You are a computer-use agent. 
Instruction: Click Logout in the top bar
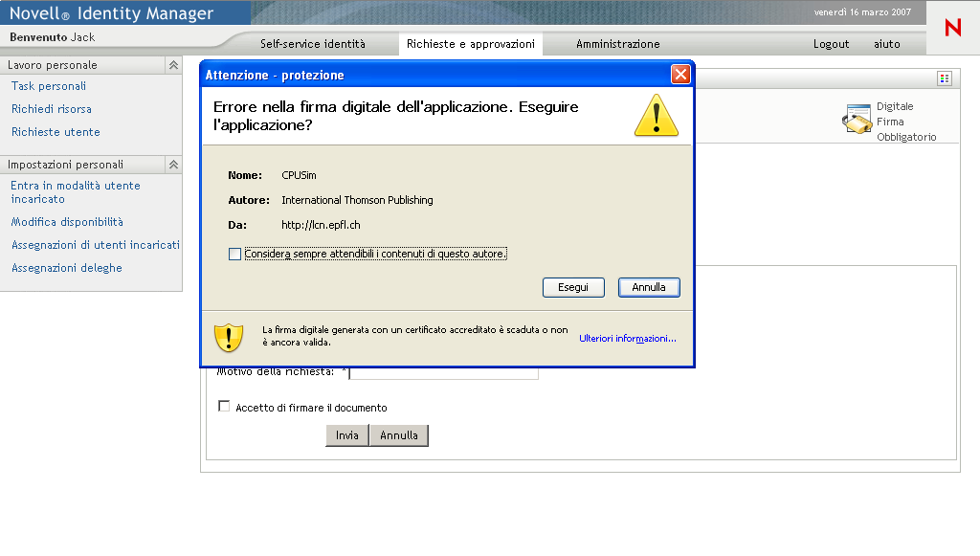point(831,44)
